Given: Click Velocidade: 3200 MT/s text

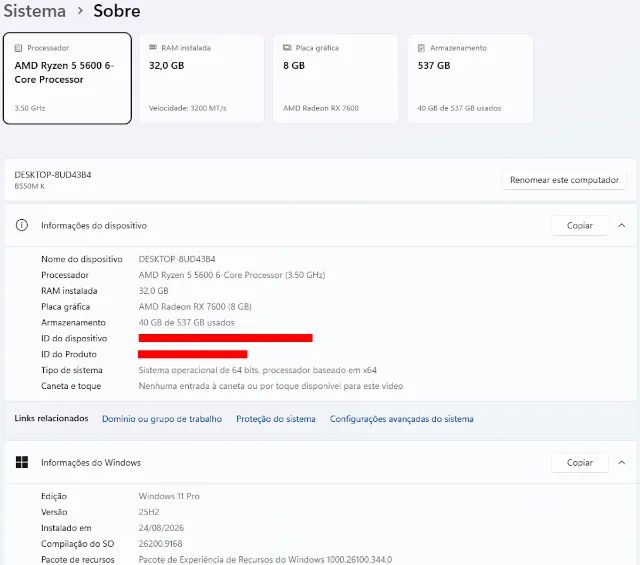Looking at the screenshot, I should pos(187,108).
